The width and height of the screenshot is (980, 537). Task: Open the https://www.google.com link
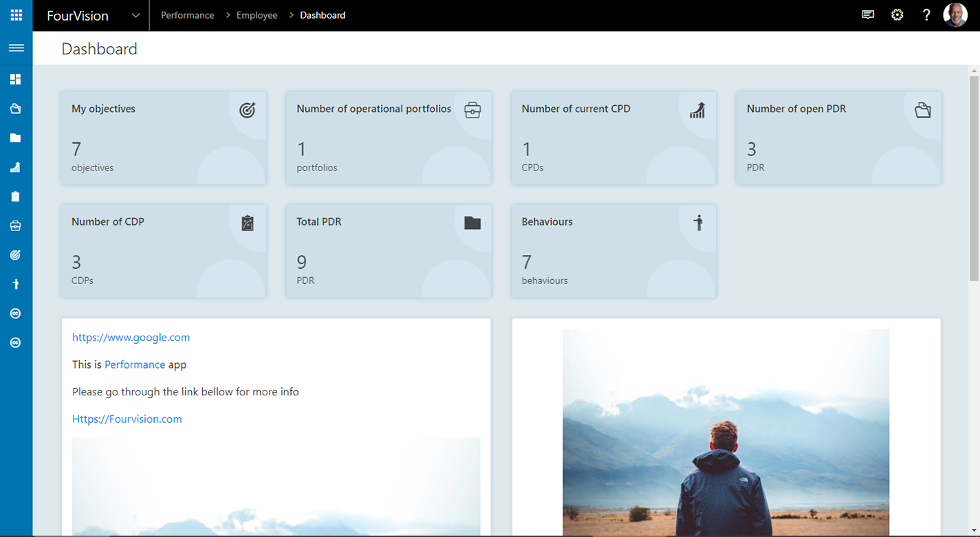[131, 337]
